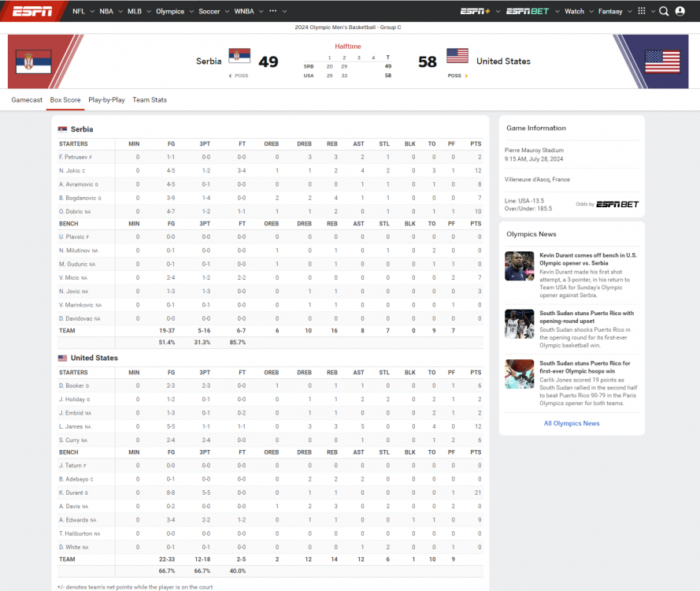This screenshot has width=700, height=591.
Task: Click the Serbia flag next to score
Action: pyautogui.click(x=239, y=56)
